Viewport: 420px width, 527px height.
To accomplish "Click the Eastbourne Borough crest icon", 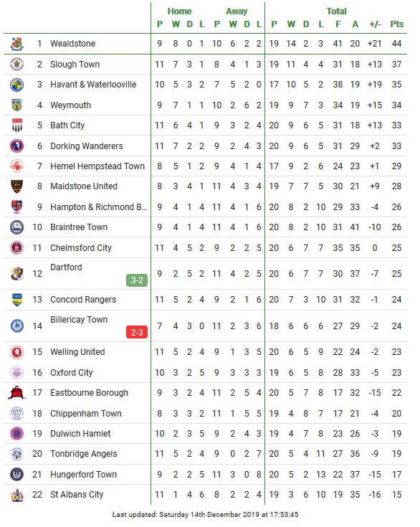I will click(16, 393).
